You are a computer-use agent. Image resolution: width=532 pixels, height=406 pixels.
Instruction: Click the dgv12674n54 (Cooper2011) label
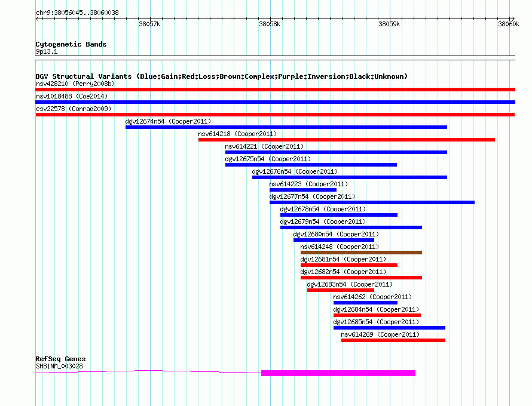click(x=168, y=121)
